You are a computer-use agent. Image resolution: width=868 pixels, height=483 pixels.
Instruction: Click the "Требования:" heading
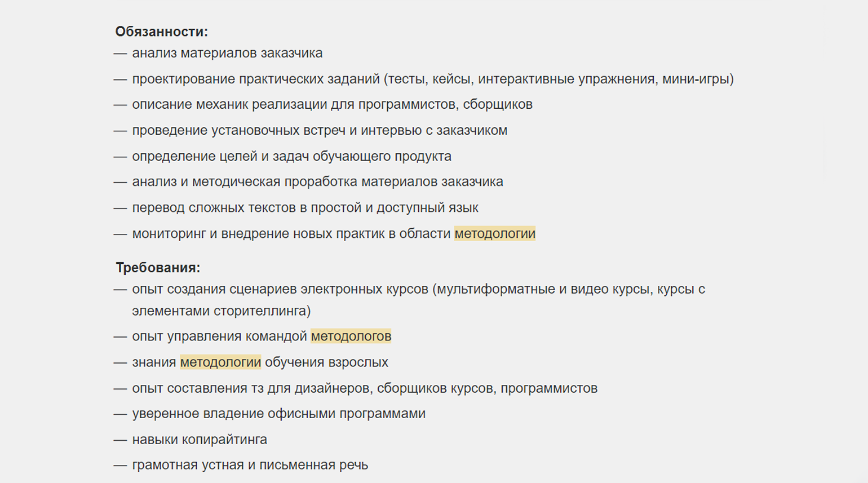pyautogui.click(x=158, y=268)
